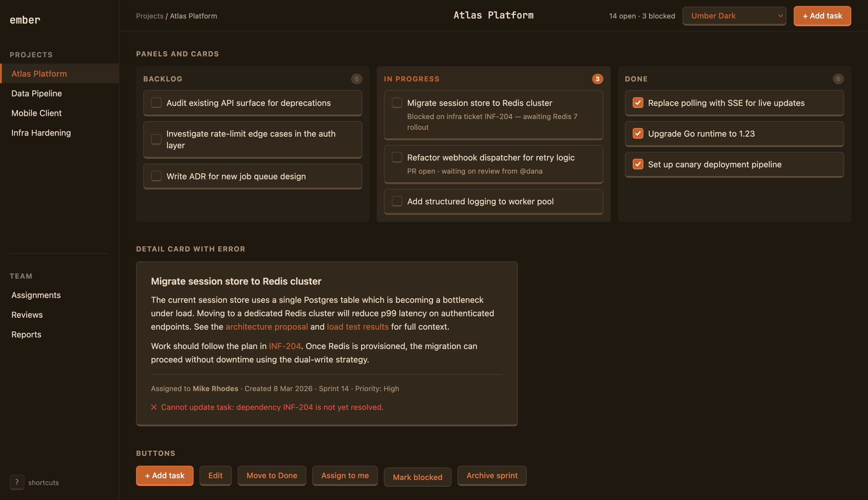Go to Infra Hardening project
868x500 pixels.
41,133
